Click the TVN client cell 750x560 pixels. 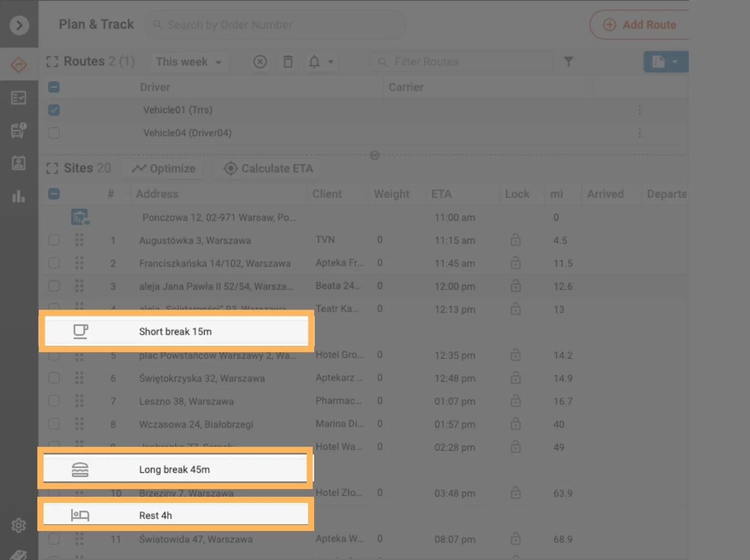(x=325, y=240)
